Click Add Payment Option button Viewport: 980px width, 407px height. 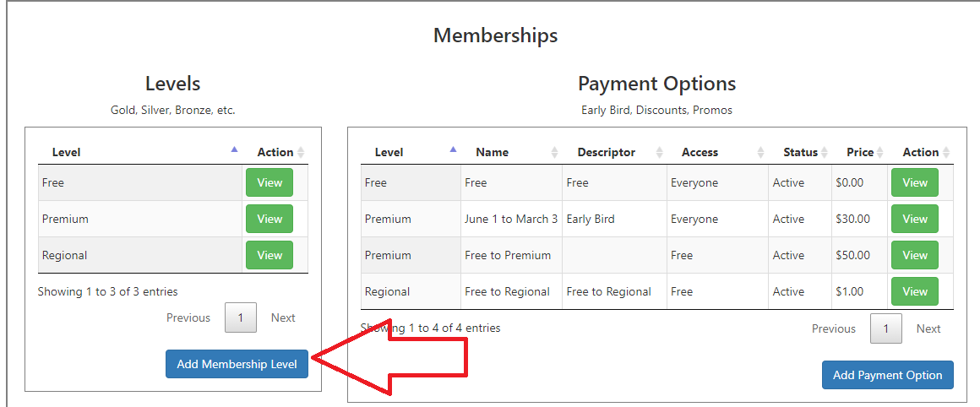887,375
